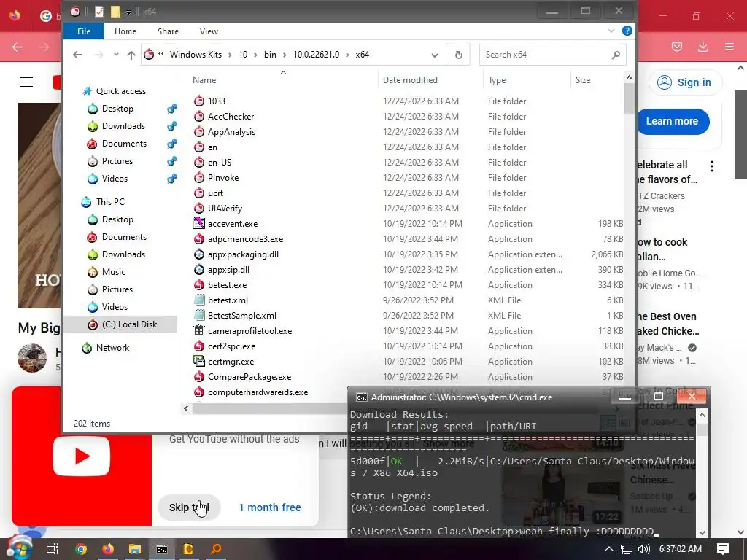Switch to the Home ribbon tab
The height and width of the screenshot is (560, 747).
[125, 31]
